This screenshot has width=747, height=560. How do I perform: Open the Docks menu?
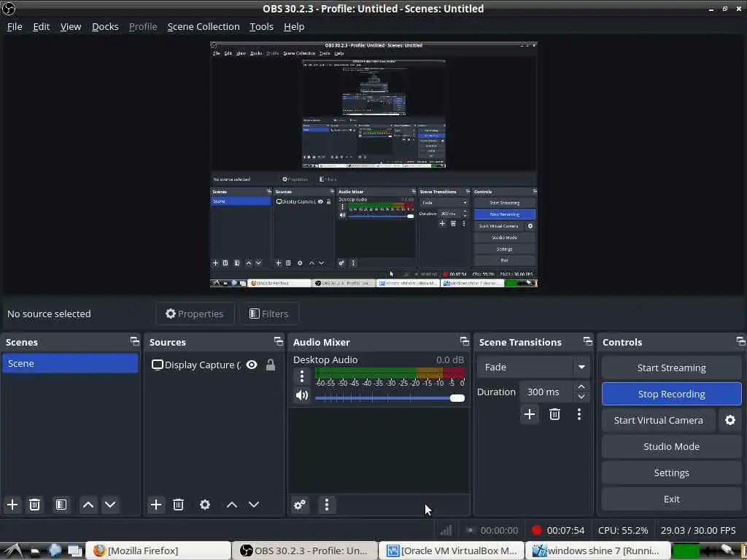[x=105, y=27]
